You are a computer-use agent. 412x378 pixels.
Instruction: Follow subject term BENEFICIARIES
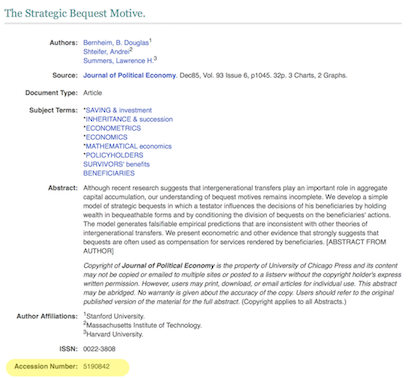(109, 173)
